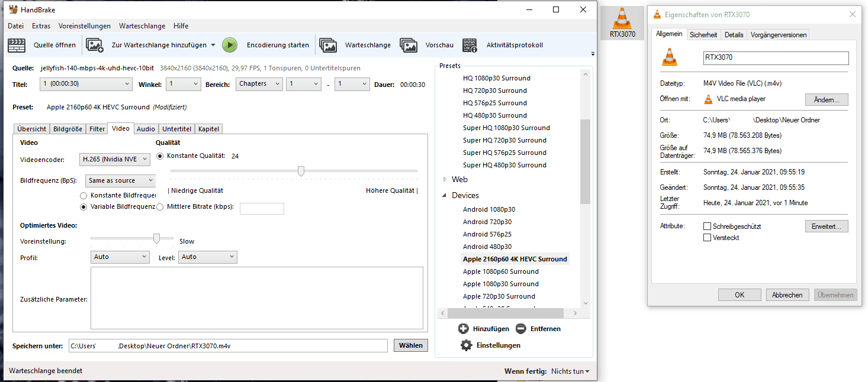
Task: Click the VLC cone icon in properties title bar
Action: click(657, 15)
